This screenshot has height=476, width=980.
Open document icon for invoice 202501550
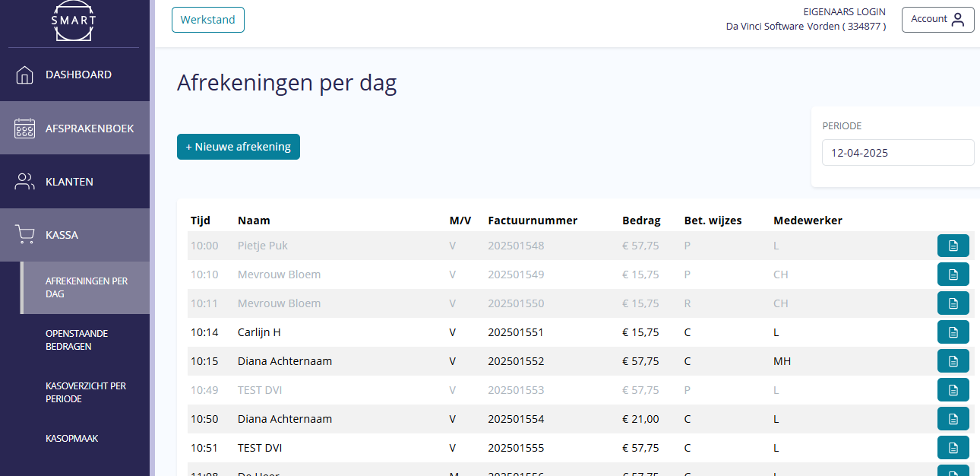tap(953, 303)
